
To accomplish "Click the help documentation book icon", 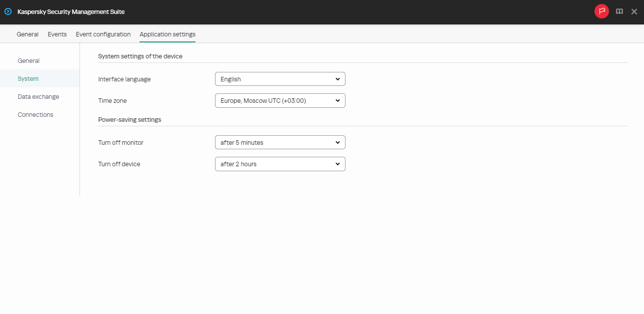I will pyautogui.click(x=619, y=11).
